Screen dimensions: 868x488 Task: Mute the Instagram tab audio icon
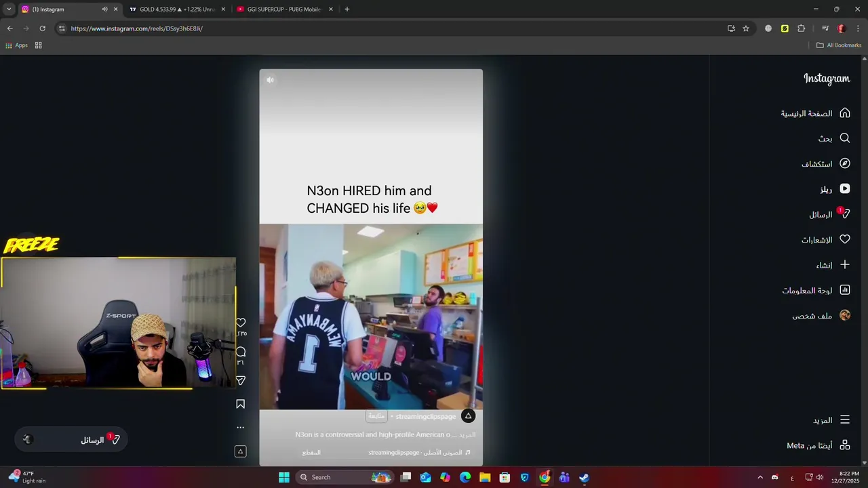pyautogui.click(x=104, y=9)
